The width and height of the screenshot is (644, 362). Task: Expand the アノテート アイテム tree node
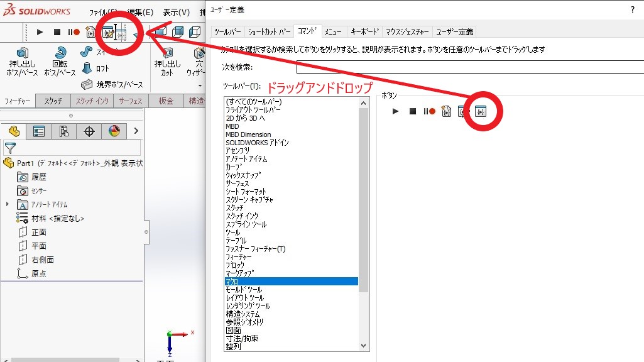coord(8,204)
